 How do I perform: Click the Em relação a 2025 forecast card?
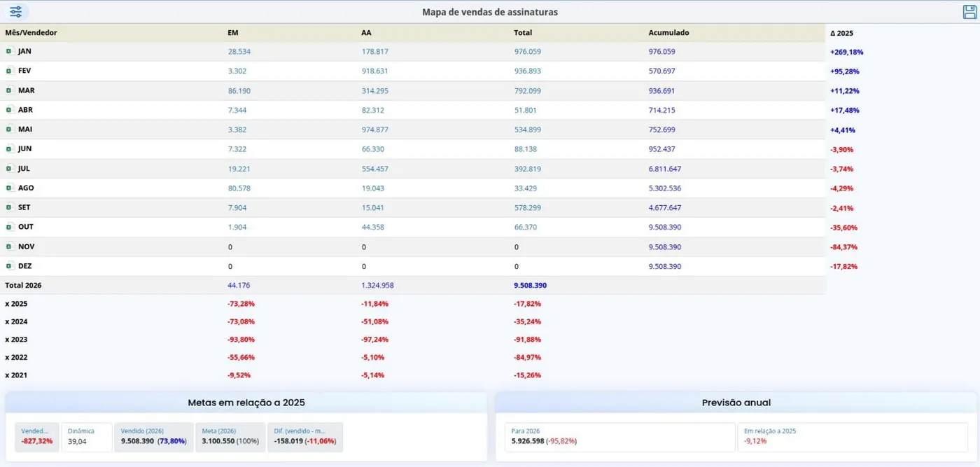853,436
